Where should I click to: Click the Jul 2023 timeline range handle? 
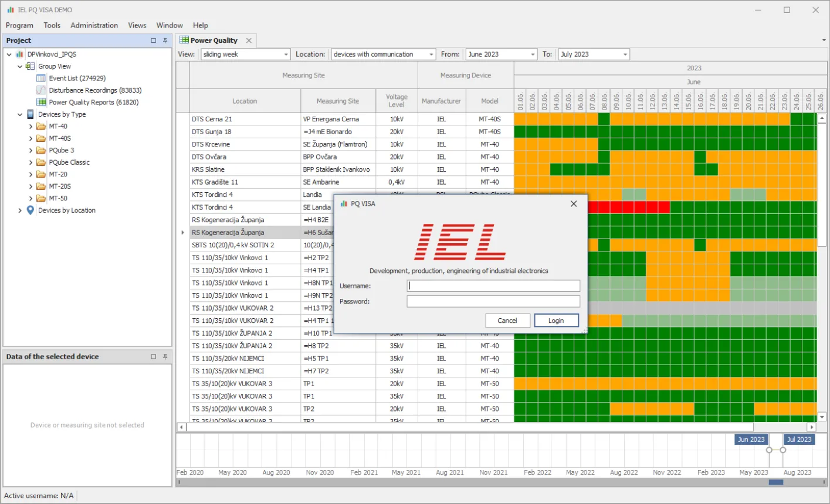point(783,449)
